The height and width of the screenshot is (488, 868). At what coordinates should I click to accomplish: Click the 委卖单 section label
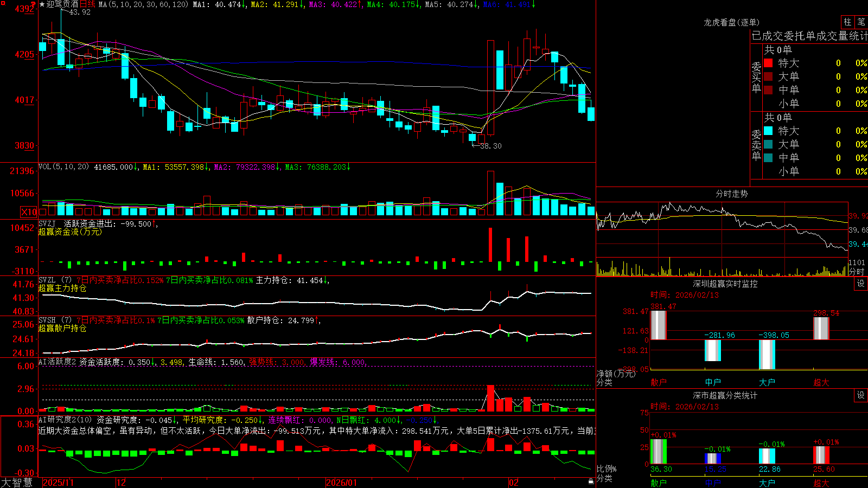point(756,145)
